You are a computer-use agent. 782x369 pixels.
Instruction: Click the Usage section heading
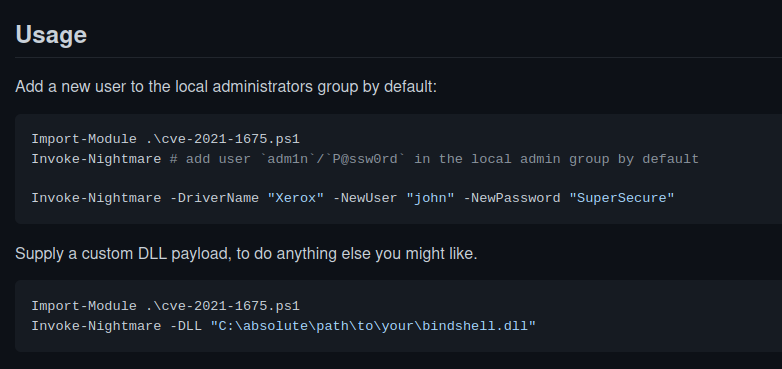click(x=51, y=35)
